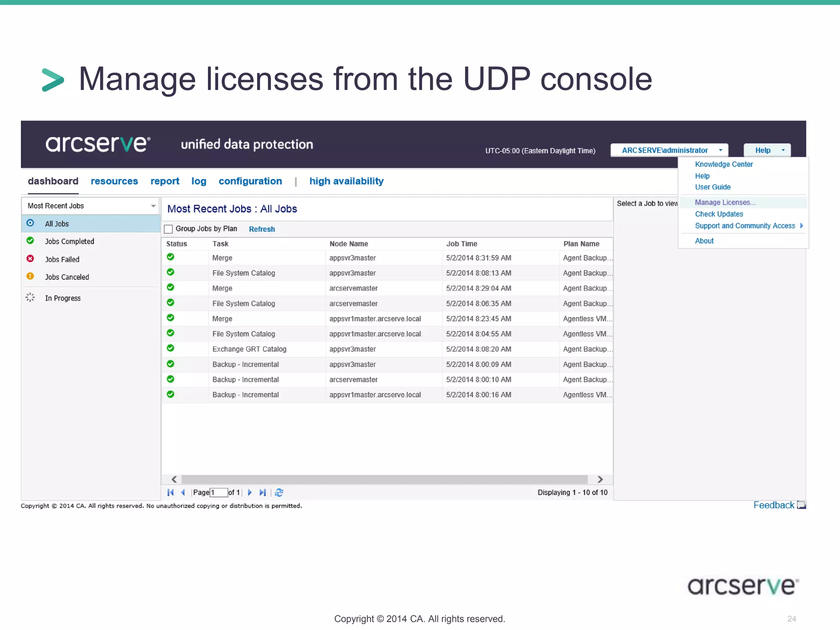Click status icon for 8:00:16 AM backup job
840x630 pixels.
(171, 394)
